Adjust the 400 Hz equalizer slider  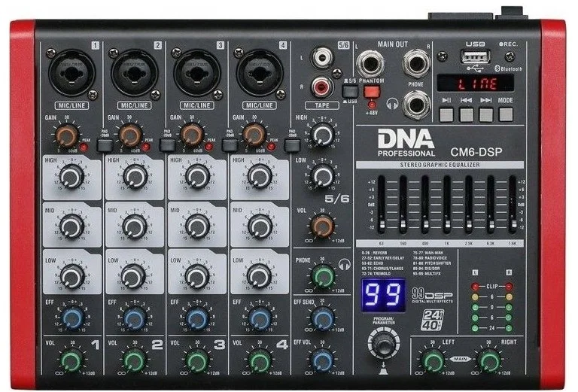point(425,225)
